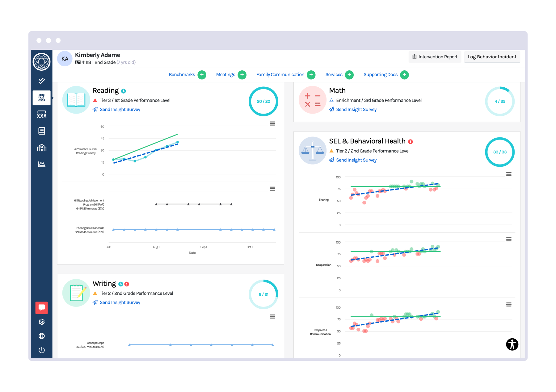Open the Oral Reading Fluency chart menu

point(272,123)
